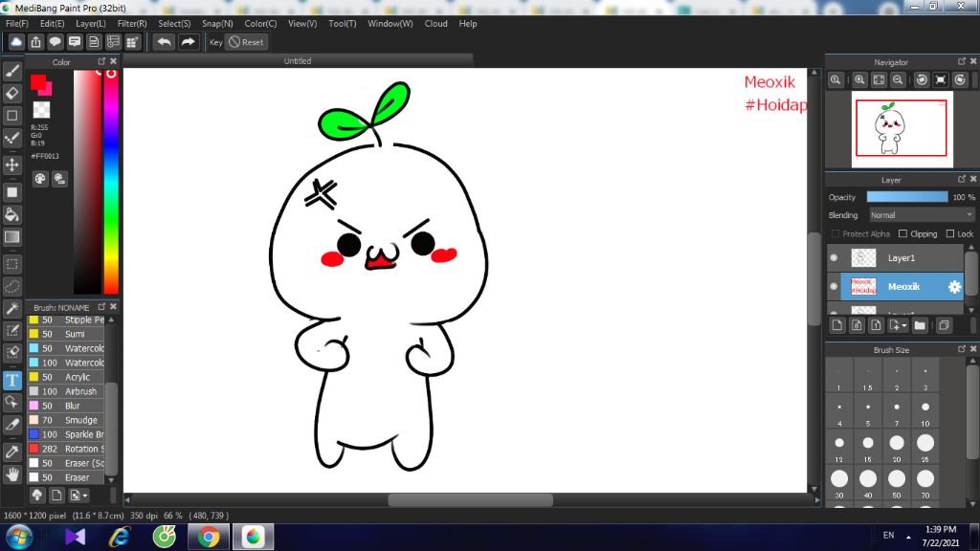Screen dimensions: 980x551
Task: Select the Airbrush brush
Action: (x=66, y=391)
